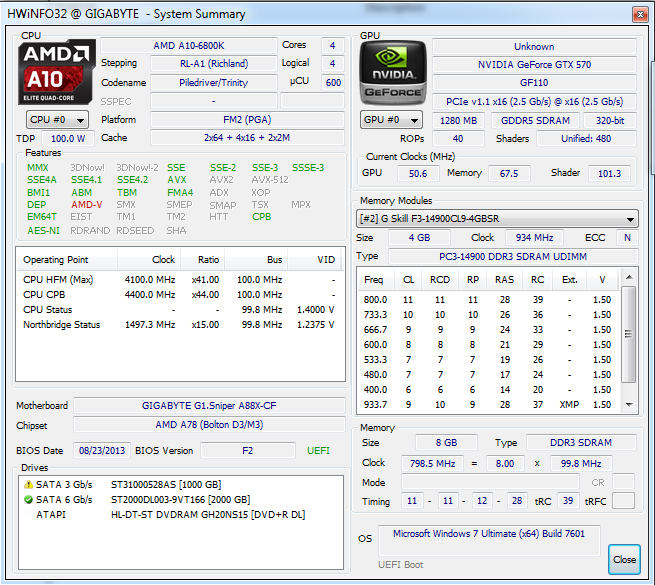This screenshot has width=655, height=585.
Task: Click the AMD-V feature label
Action: click(x=86, y=205)
